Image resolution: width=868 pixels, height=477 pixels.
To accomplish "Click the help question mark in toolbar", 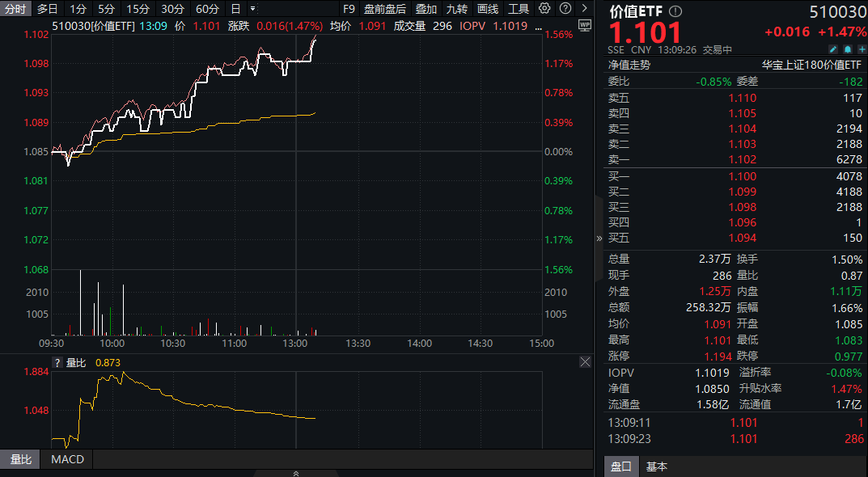I will pyautogui.click(x=565, y=9).
